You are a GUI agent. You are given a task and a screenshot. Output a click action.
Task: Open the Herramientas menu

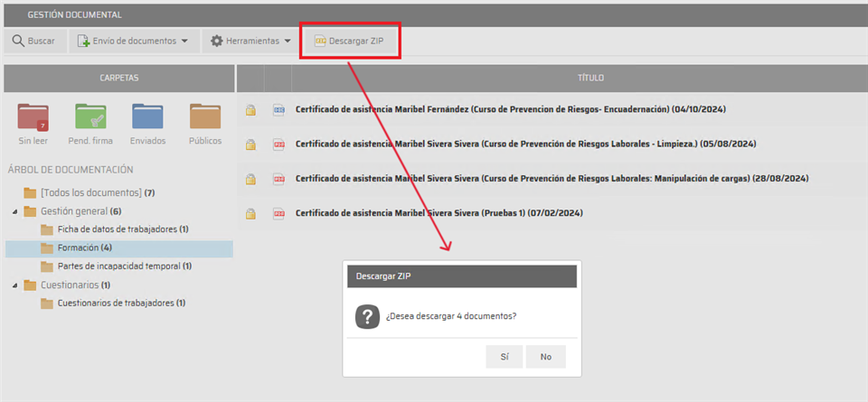[252, 41]
